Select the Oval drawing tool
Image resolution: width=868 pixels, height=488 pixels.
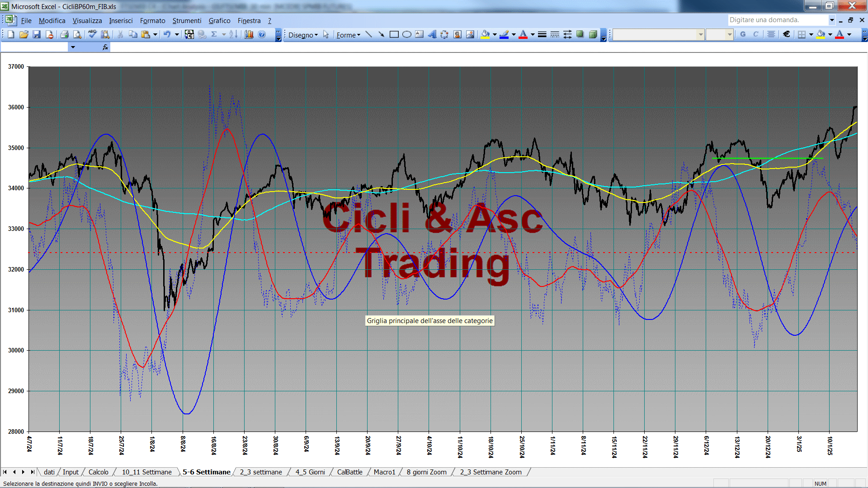pyautogui.click(x=407, y=35)
